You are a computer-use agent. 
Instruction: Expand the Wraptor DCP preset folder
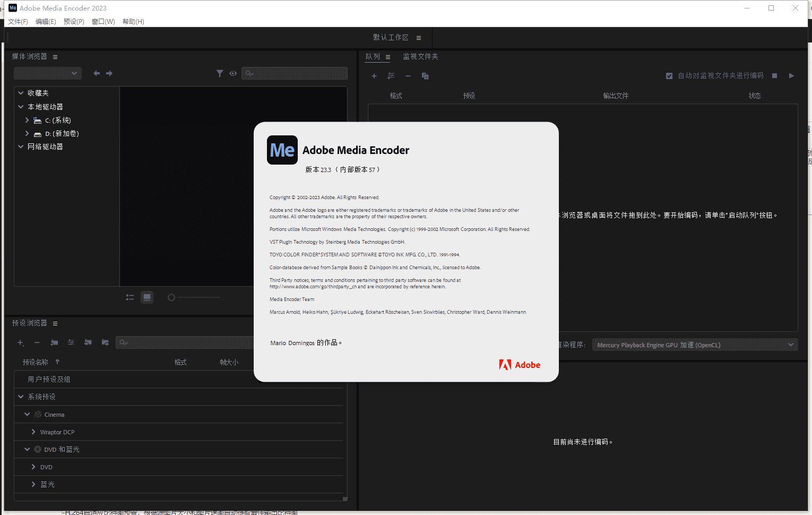coord(33,432)
